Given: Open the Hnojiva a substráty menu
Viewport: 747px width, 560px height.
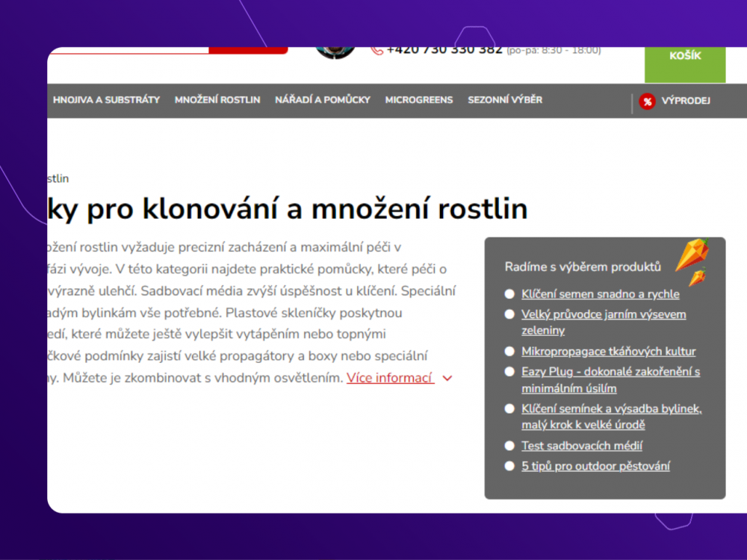Looking at the screenshot, I should click(x=106, y=100).
